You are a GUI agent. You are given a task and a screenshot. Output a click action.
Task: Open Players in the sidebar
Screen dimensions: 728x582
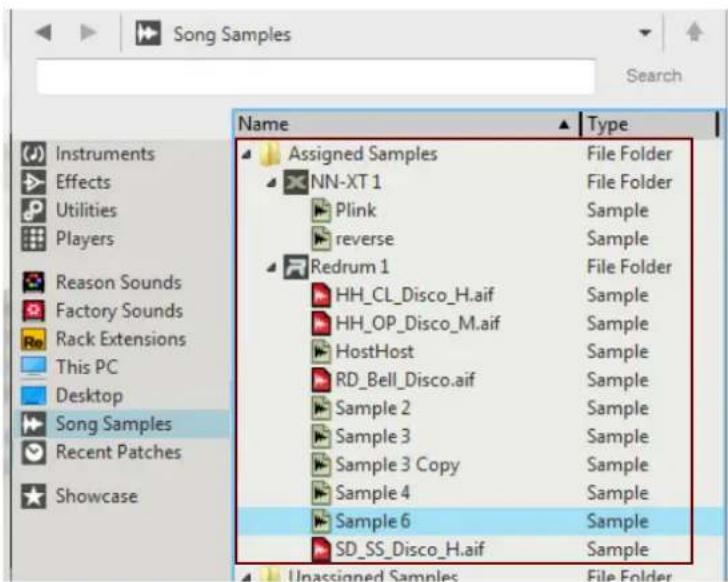[x=84, y=239]
